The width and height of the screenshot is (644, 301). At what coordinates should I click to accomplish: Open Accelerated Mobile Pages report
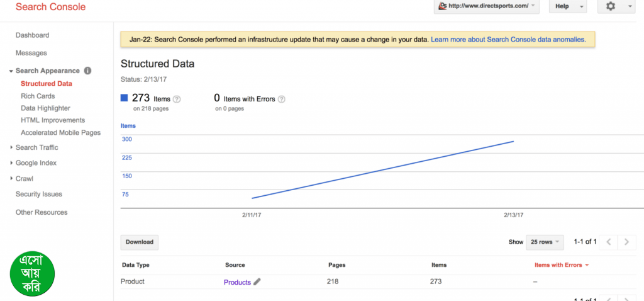click(x=60, y=133)
